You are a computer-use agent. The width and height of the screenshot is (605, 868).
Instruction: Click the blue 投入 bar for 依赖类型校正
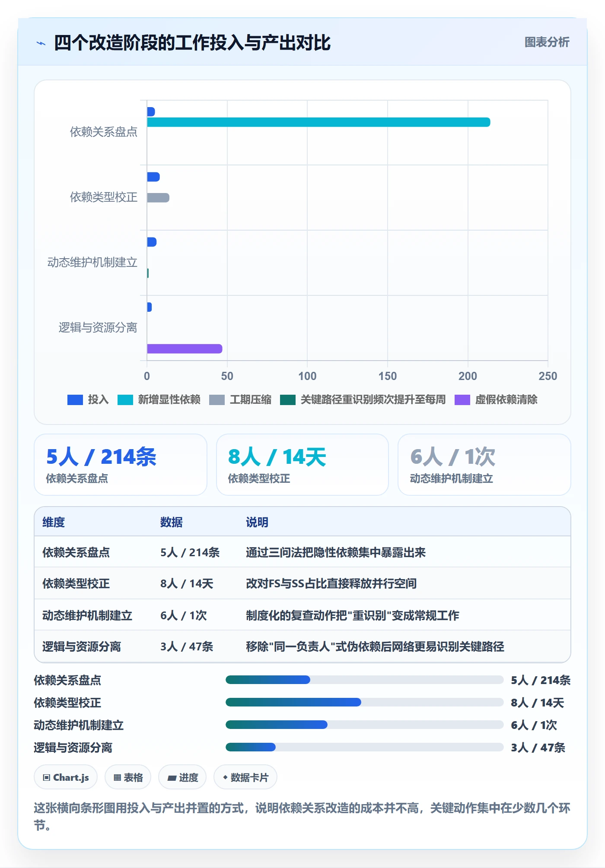(x=153, y=177)
